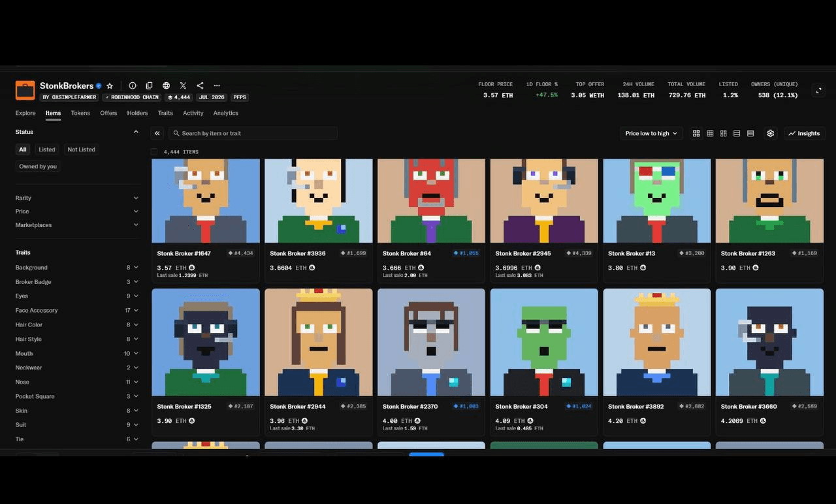This screenshot has height=504, width=836.
Task: Switch to the Activity tab
Action: pos(193,113)
